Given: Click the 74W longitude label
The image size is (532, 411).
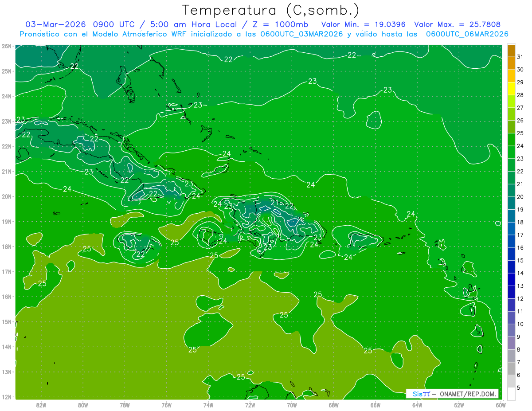Looking at the screenshot, I should coord(208,405).
